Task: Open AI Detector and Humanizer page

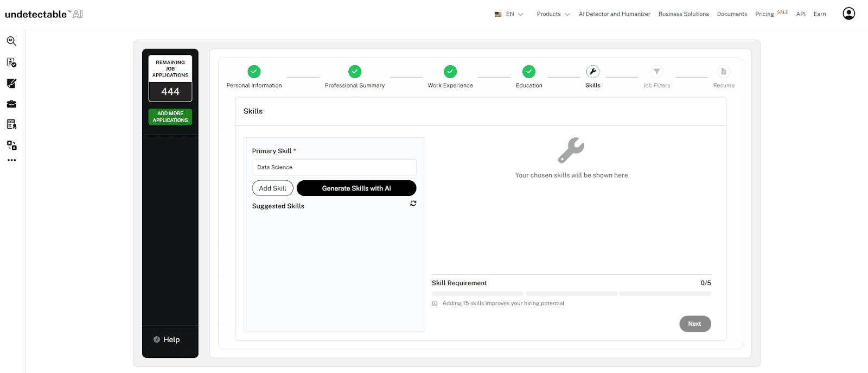Action: click(x=614, y=14)
